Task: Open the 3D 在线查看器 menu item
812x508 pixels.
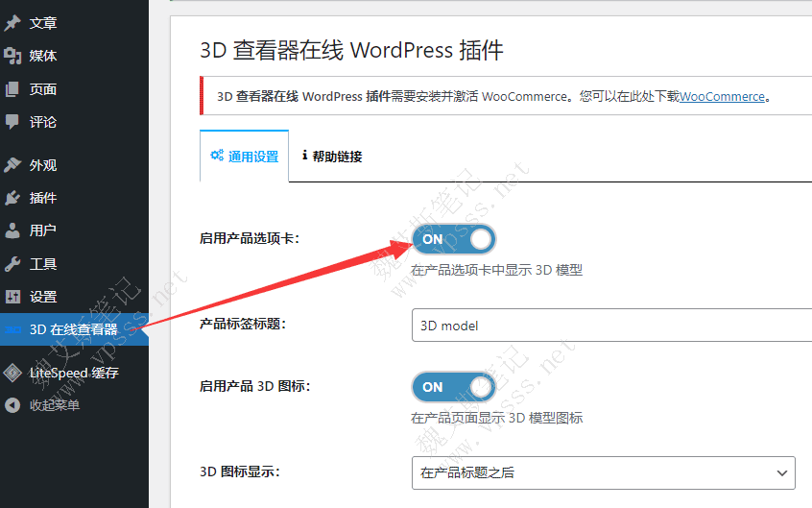Action: click(73, 329)
